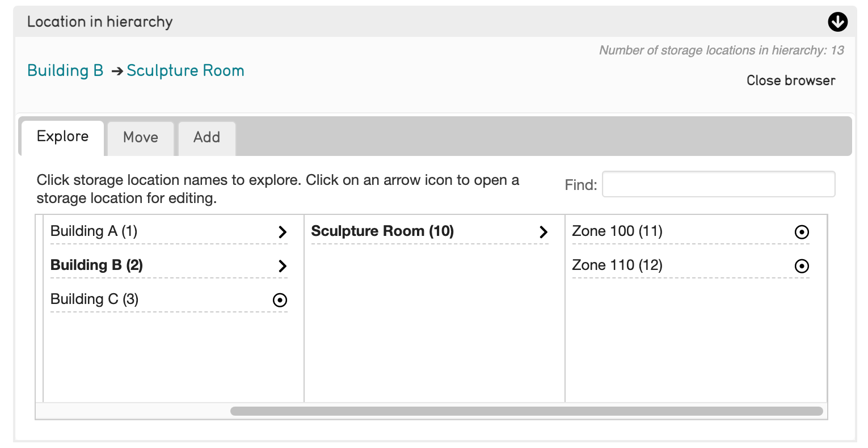Click the horizontal scrollbar of hierarchy browser
This screenshot has width=868, height=448.
tap(526, 411)
